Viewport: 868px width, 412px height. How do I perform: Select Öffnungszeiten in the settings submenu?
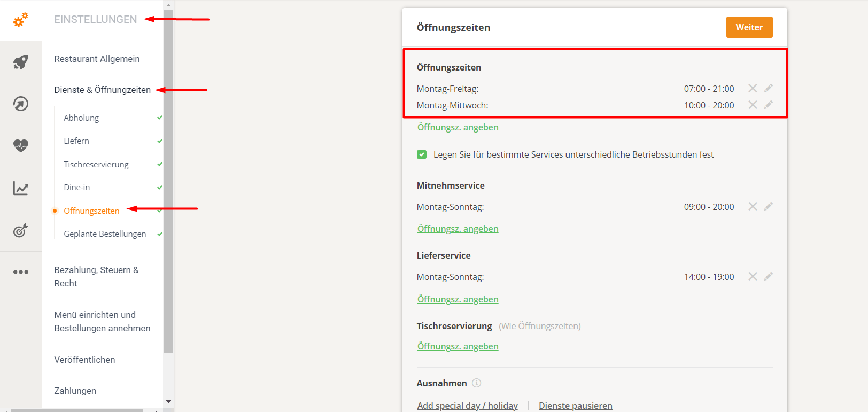pos(91,211)
